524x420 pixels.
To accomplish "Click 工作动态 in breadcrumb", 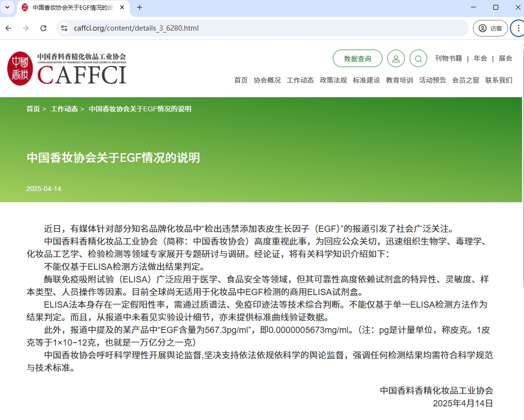I will click(64, 109).
